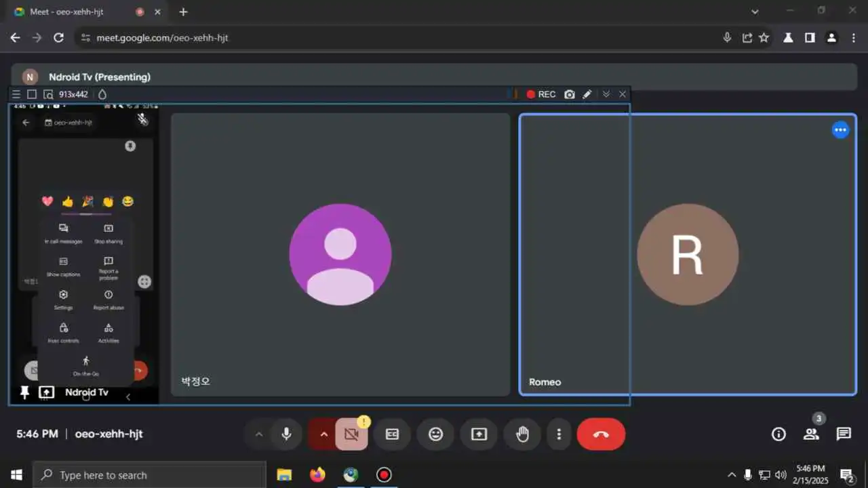Click the recorder full screen square icon
868x488 pixels.
pos(32,94)
